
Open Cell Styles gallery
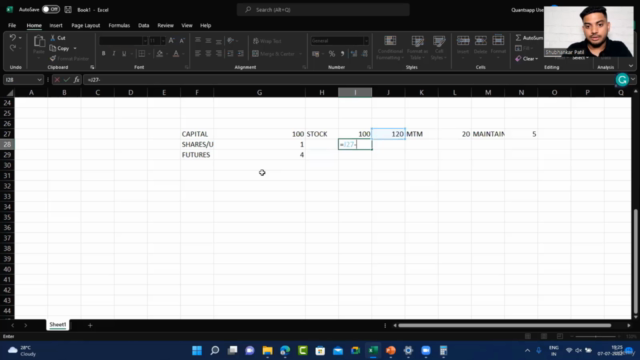point(439,47)
